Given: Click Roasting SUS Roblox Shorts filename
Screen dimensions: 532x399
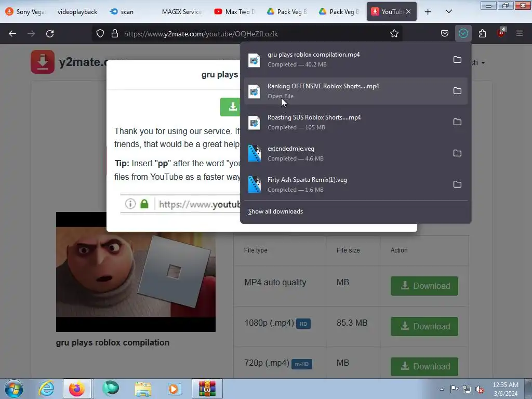Looking at the screenshot, I should [314, 117].
